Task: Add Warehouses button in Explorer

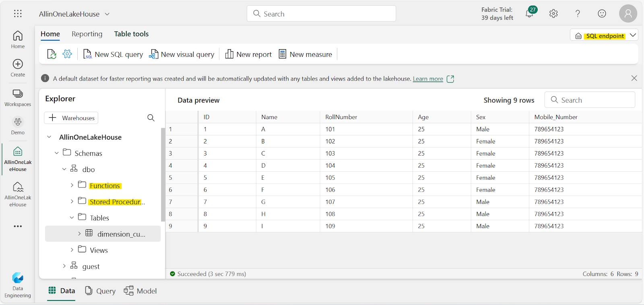Action: pyautogui.click(x=71, y=118)
